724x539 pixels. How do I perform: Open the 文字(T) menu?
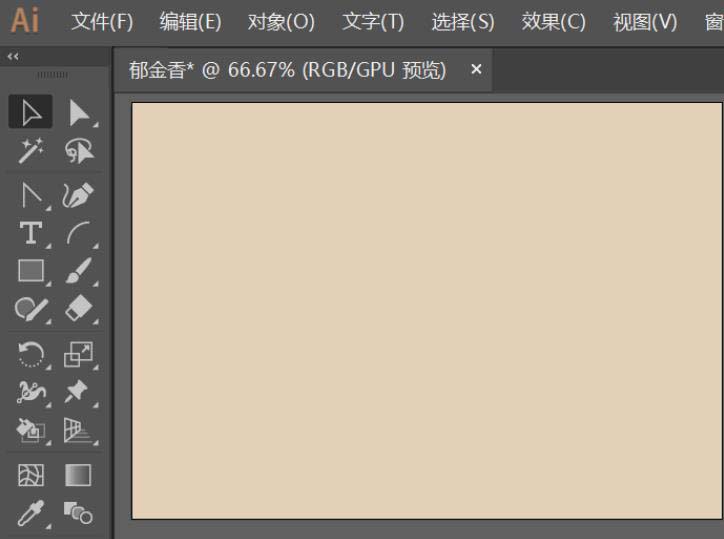click(373, 22)
